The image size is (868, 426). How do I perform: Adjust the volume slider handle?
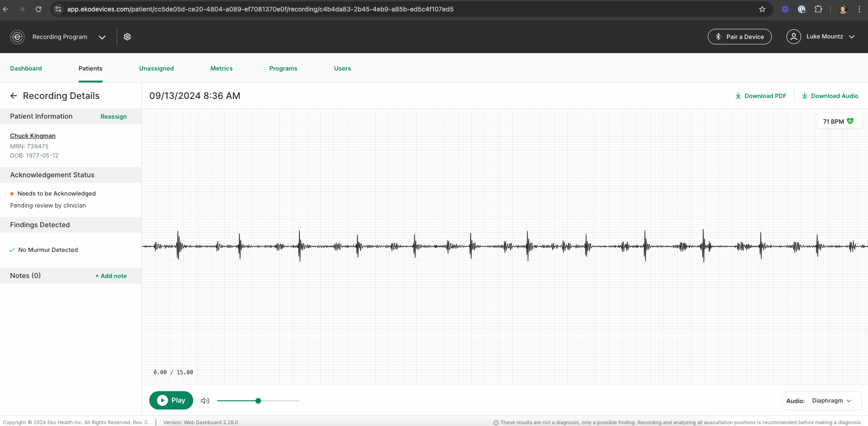[x=258, y=401]
